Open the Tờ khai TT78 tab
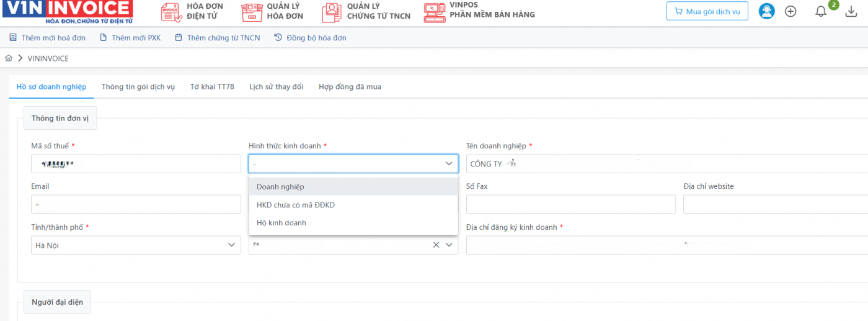Screen dimensions: 868x321 [212, 87]
